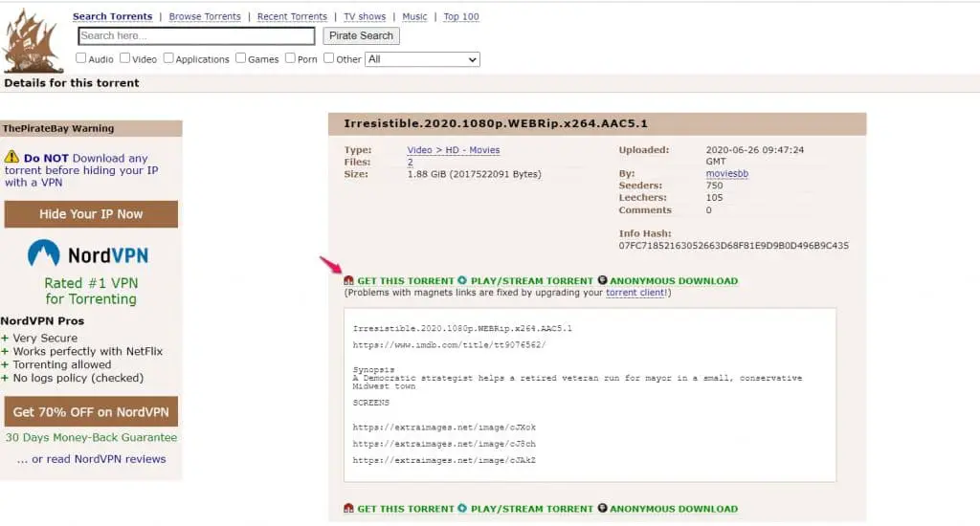
Task: Click the magnet icon above the description box
Action: [x=349, y=281]
